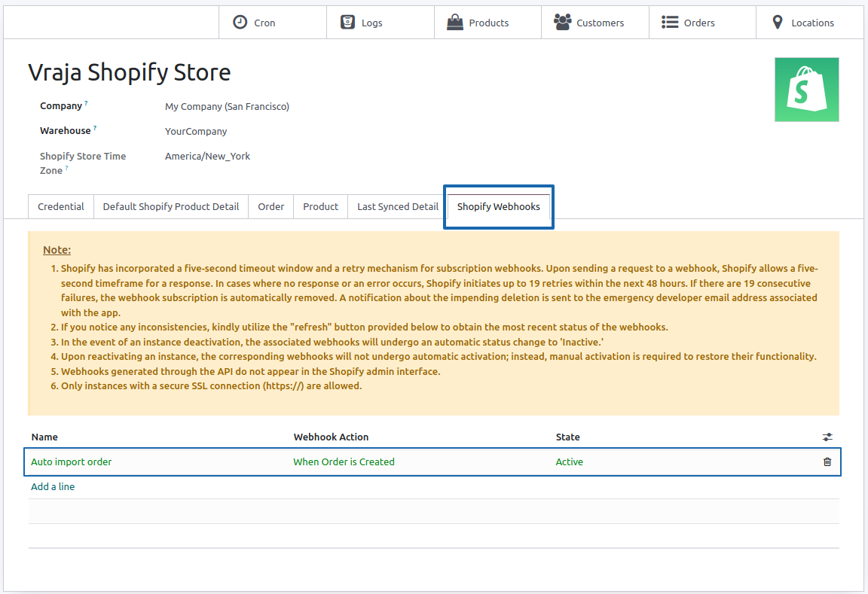
Task: Click the YourCompany warehouse value
Action: point(196,131)
